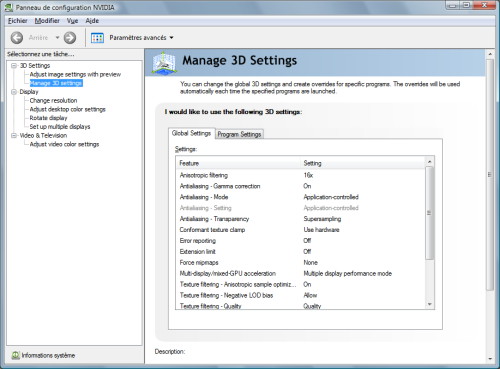Click the main pane scrollbar thumb
Viewport: 500px width, 369px height.
coord(490,175)
